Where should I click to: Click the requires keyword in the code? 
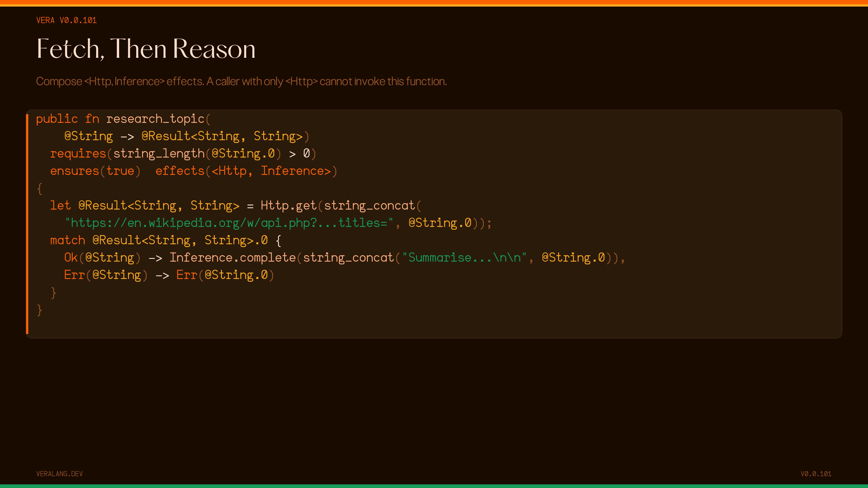(78, 154)
